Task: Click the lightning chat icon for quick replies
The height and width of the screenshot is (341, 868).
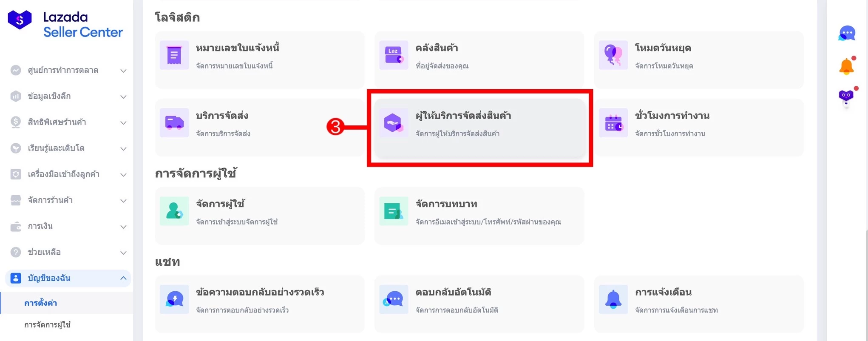Action: 174,299
